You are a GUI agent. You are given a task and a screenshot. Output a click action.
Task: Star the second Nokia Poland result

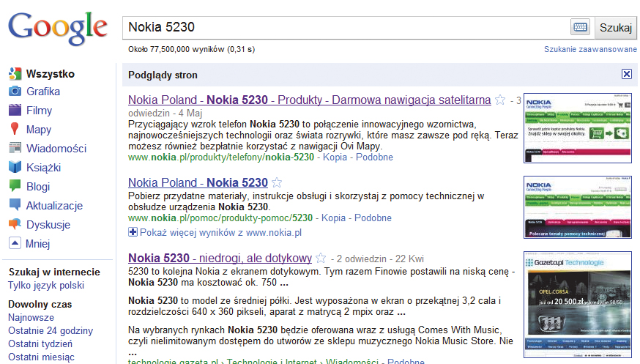pyautogui.click(x=277, y=183)
